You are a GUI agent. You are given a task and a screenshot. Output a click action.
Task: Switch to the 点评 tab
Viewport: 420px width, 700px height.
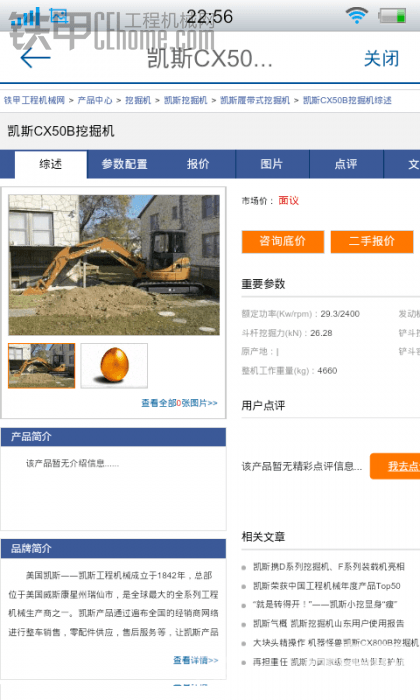[346, 164]
